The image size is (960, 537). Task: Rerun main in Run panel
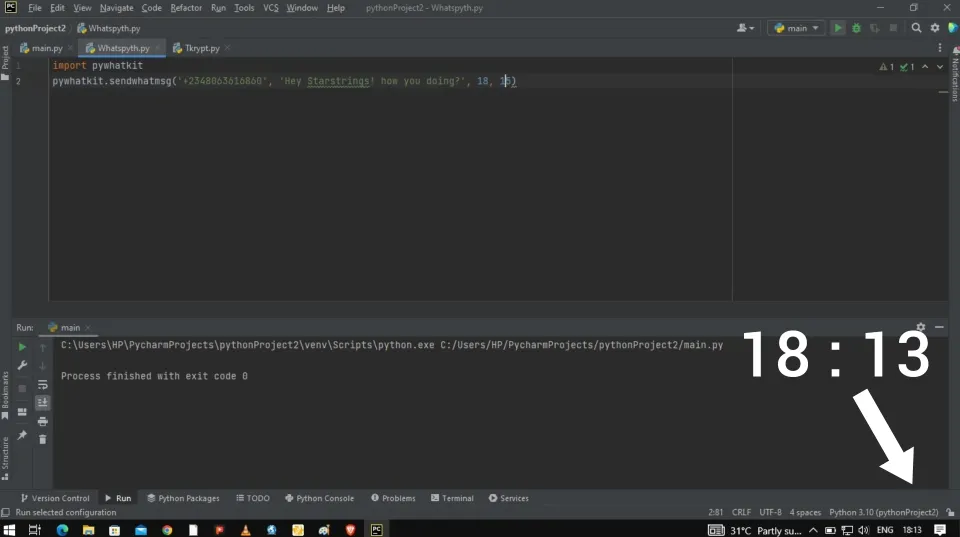click(22, 347)
